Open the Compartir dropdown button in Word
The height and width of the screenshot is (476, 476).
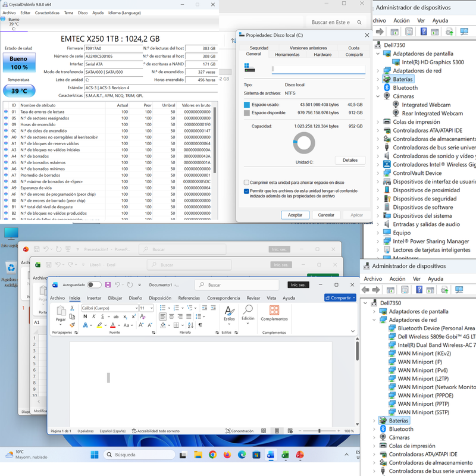click(340, 298)
